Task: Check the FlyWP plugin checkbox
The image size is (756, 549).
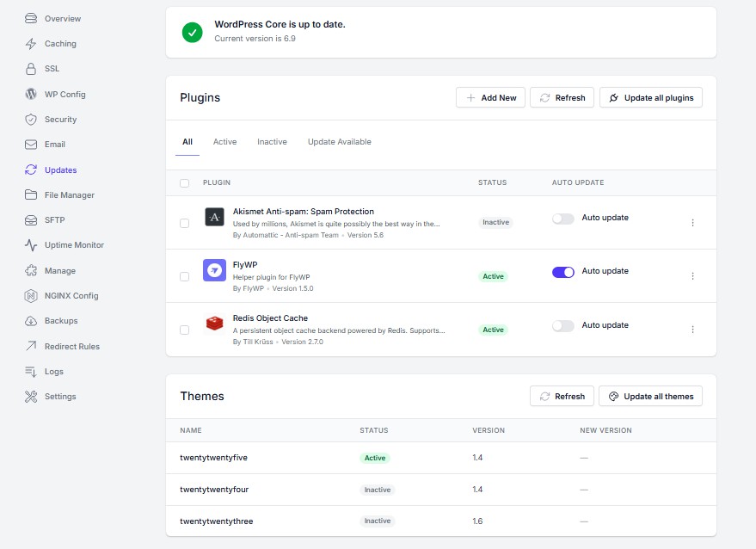Action: (x=184, y=276)
